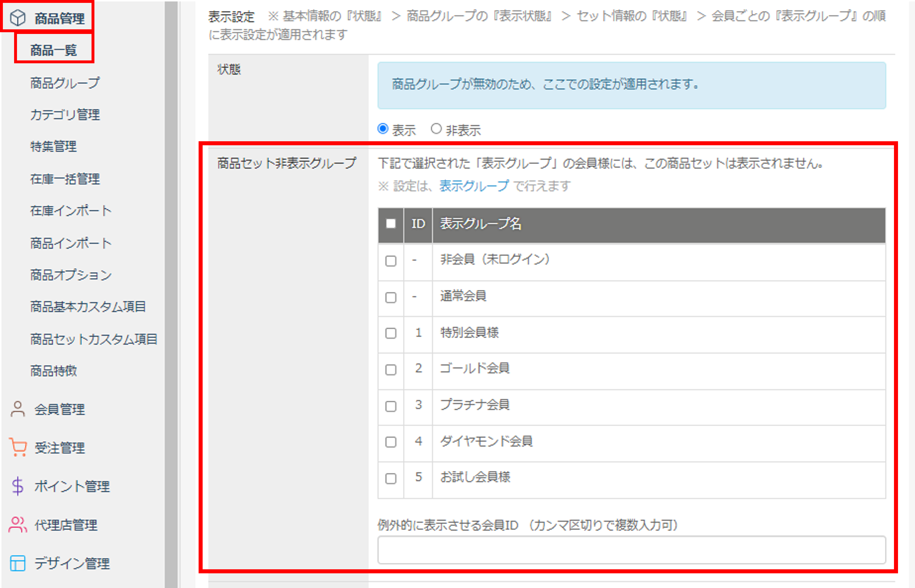Check the プラチナ会員 row checkbox
Viewport: 915px width, 588px height.
coord(391,406)
